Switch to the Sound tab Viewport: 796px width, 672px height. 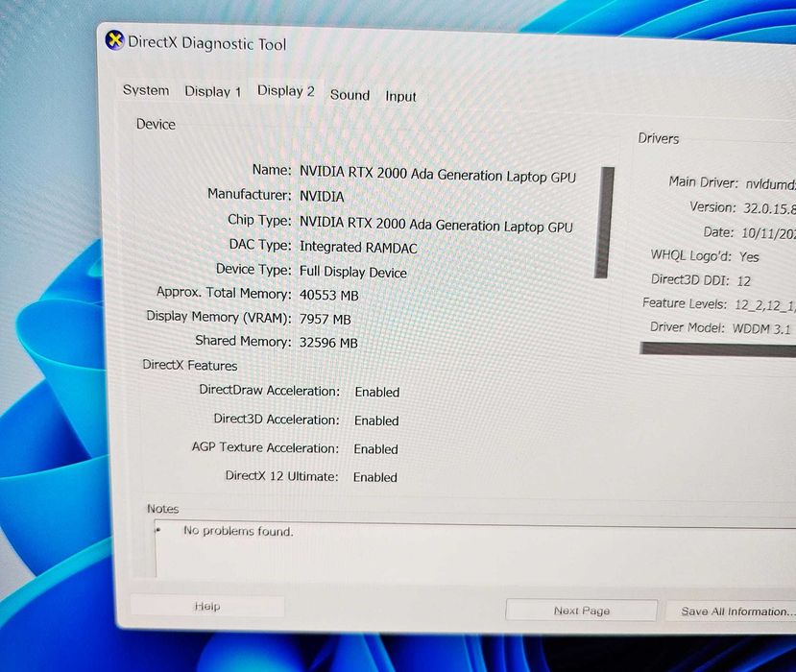(350, 95)
